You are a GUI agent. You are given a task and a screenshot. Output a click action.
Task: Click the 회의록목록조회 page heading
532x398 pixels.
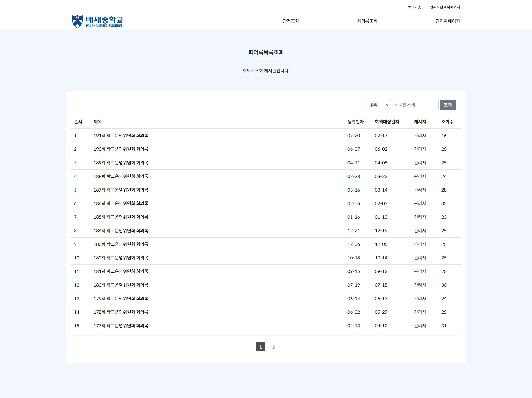(266, 52)
